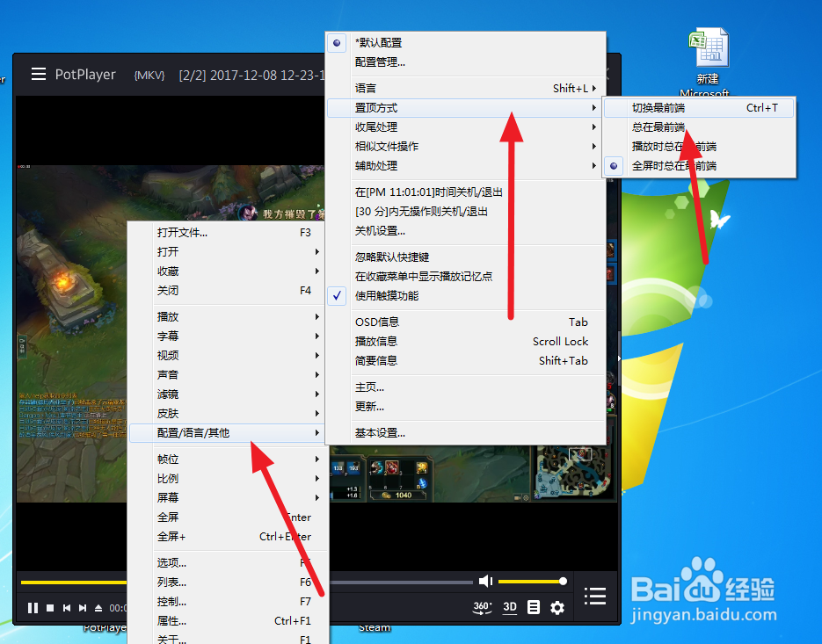Show 播放信息 Scroll Lock entry
This screenshot has width=822, height=644.
click(x=467, y=342)
